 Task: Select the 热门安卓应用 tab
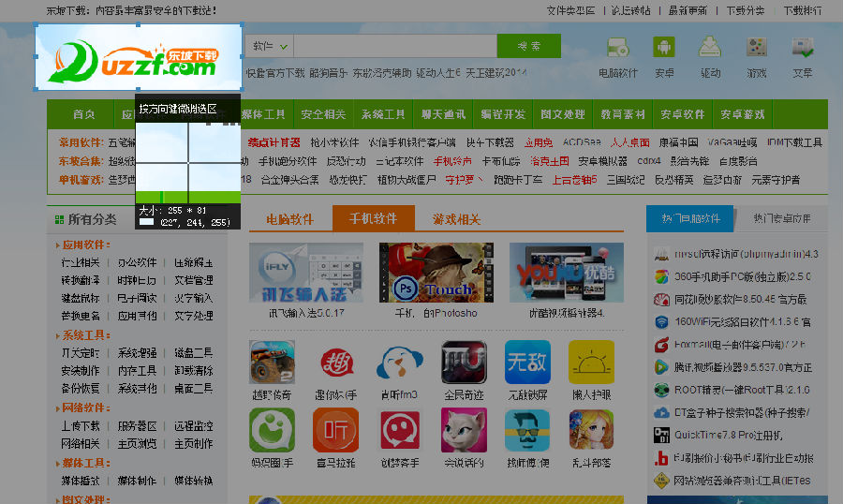click(x=782, y=218)
